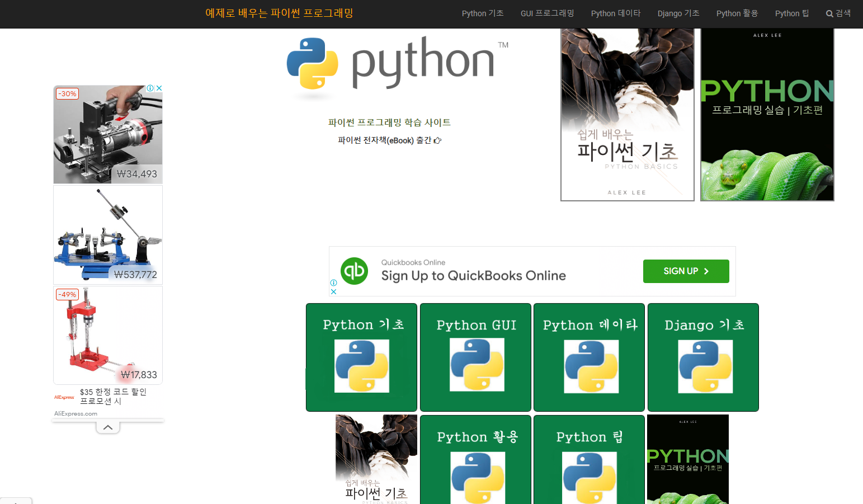Click the Quickbooks Online advertiser label
This screenshot has width=863, height=504.
click(413, 262)
